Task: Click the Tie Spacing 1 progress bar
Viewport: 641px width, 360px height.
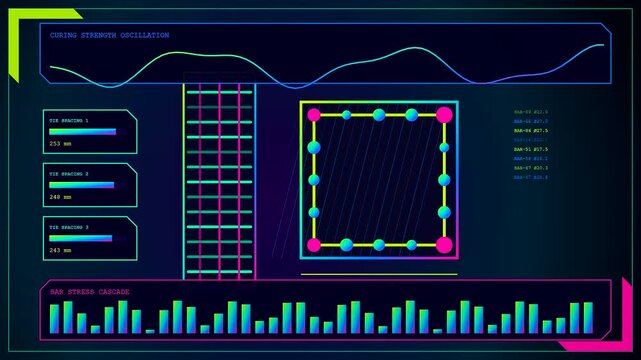Action: tap(83, 132)
